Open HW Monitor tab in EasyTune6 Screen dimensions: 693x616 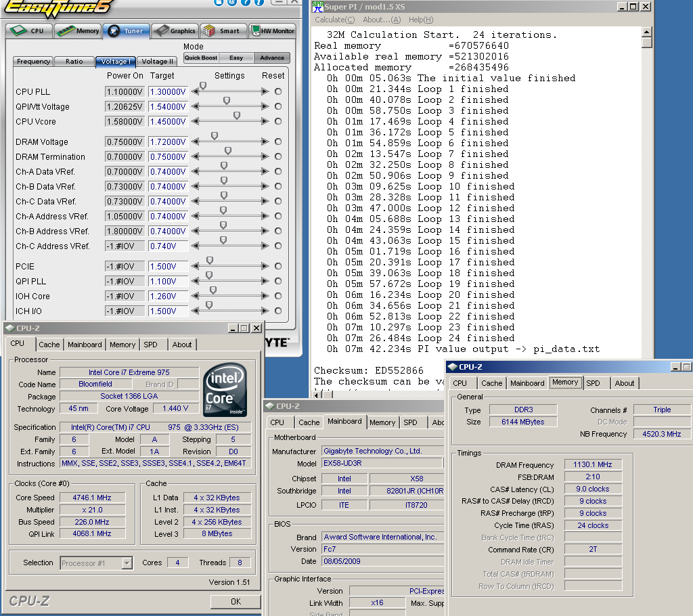[272, 31]
